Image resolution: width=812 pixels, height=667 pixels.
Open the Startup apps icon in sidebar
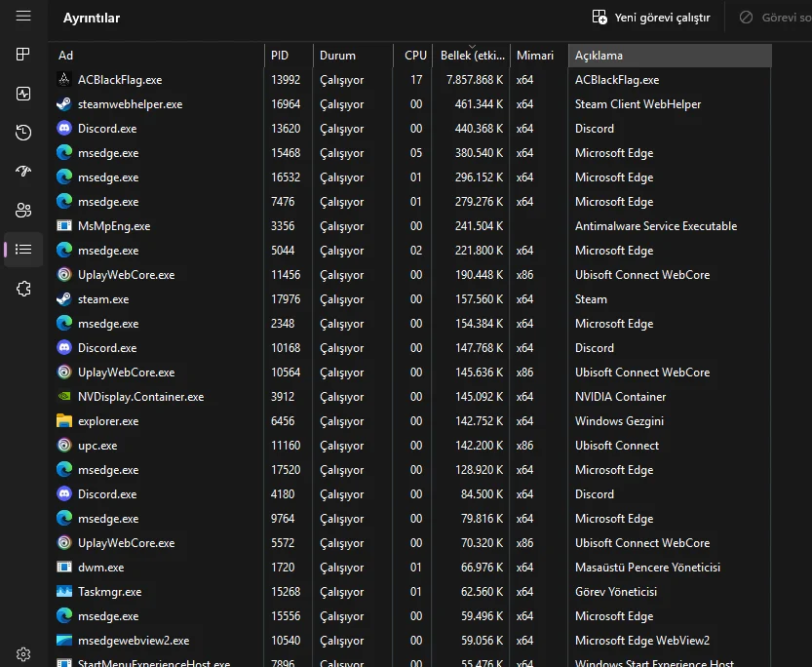23,172
